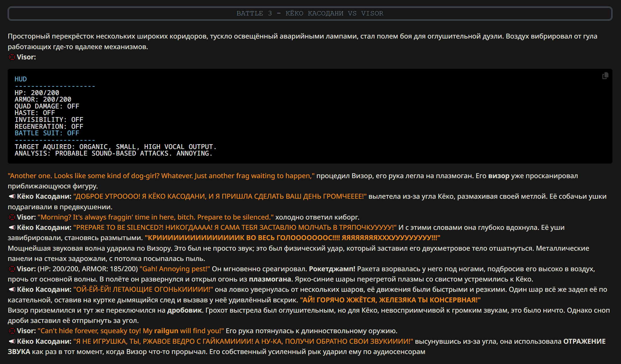Click the quote "Gah! Annoying pest!"

(175, 269)
